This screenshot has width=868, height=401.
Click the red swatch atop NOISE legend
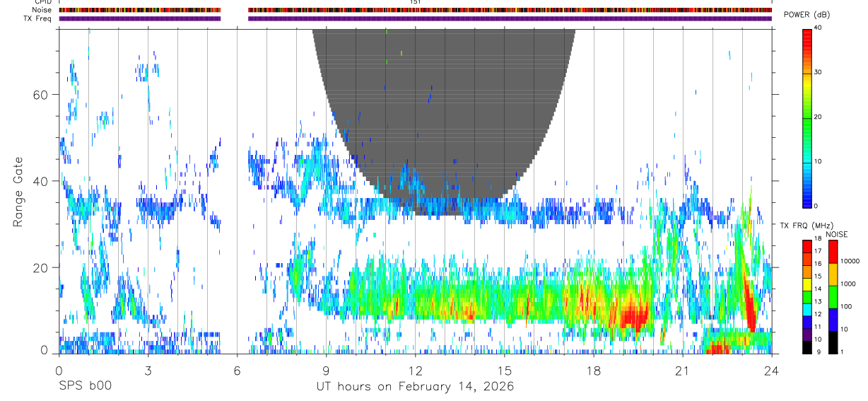point(833,252)
